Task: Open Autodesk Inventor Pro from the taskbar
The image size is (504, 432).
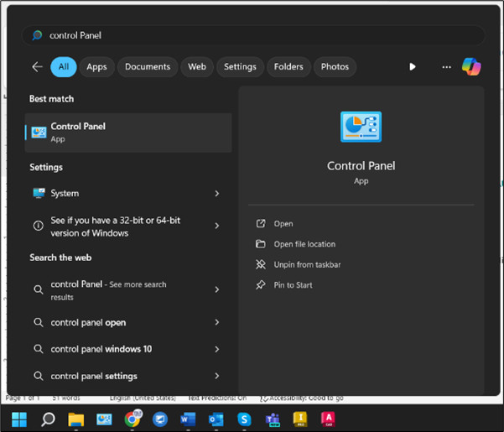Action: tap(300, 419)
